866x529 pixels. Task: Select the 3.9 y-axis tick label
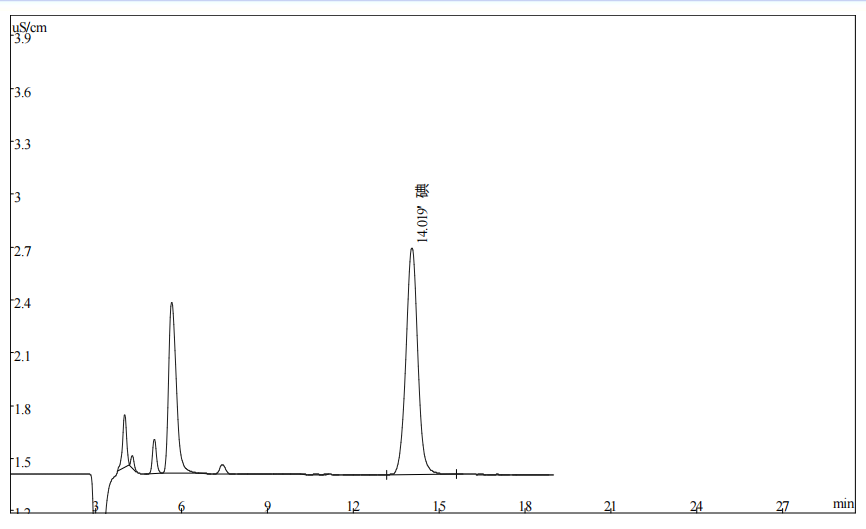click(x=22, y=39)
